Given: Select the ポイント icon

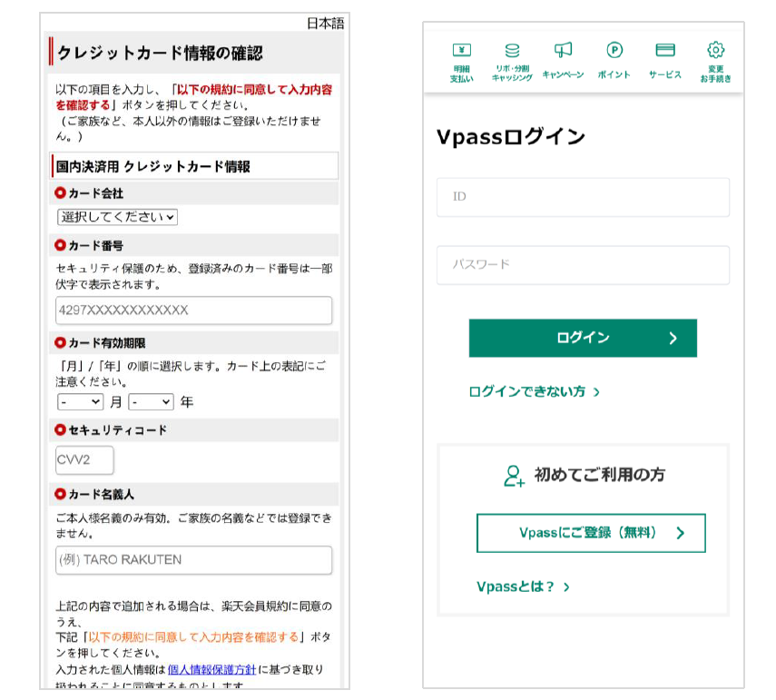Looking at the screenshot, I should (x=614, y=61).
